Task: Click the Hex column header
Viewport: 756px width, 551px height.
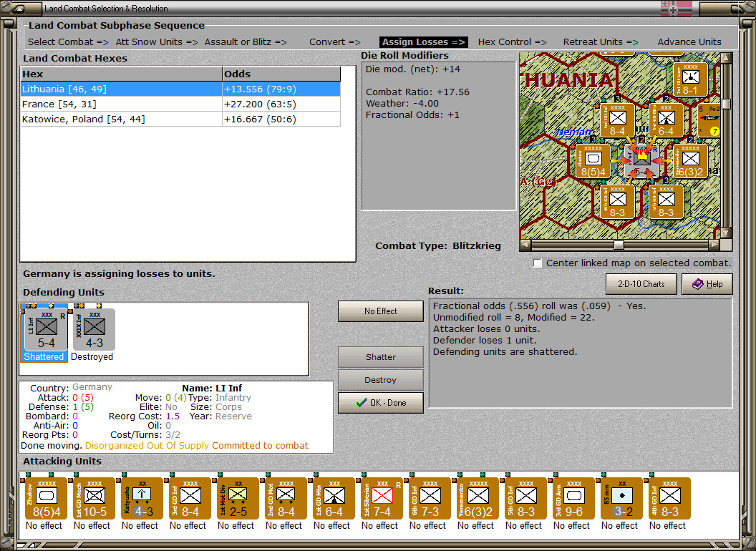Action: coord(121,74)
